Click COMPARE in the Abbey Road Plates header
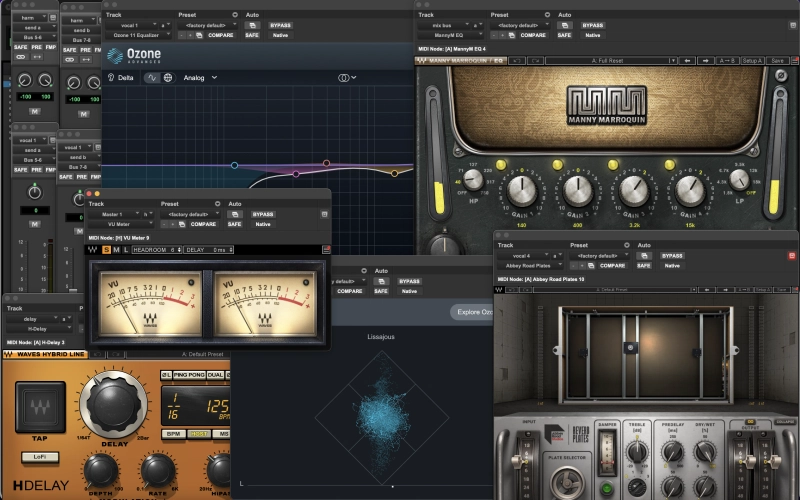The height and width of the screenshot is (500, 800). [x=612, y=265]
